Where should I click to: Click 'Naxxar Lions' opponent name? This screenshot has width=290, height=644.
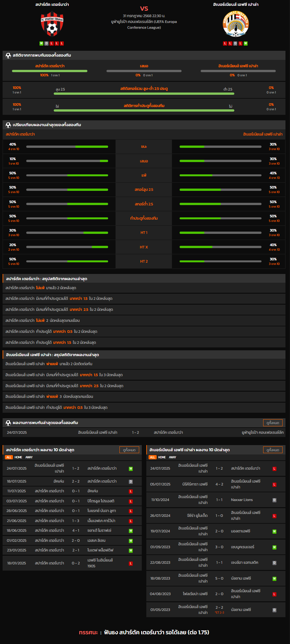pyautogui.click(x=242, y=500)
